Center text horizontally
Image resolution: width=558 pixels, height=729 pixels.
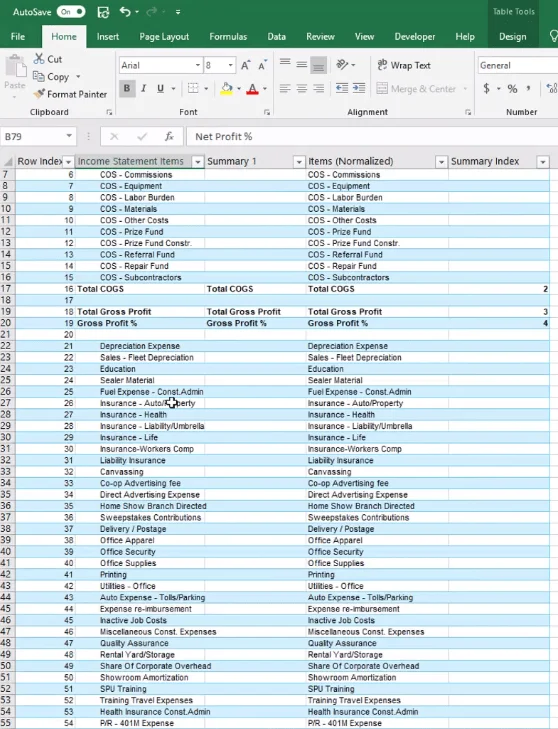[302, 88]
